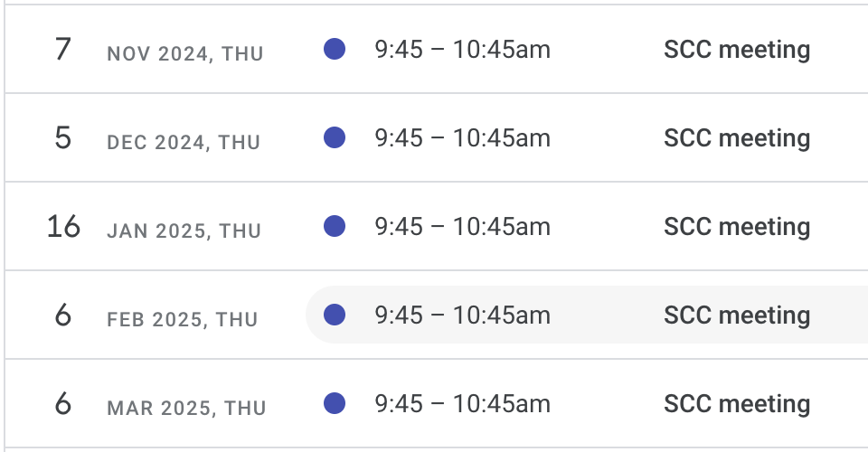This screenshot has width=868, height=452.
Task: Open the highlighted Feb 2025 SCC meeting
Action: click(587, 315)
